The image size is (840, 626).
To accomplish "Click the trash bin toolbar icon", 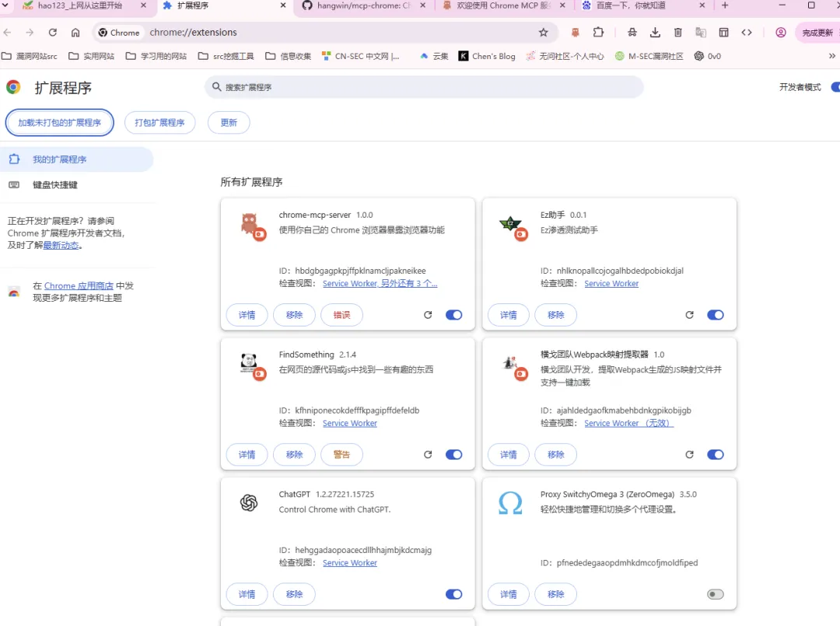I will [x=677, y=33].
